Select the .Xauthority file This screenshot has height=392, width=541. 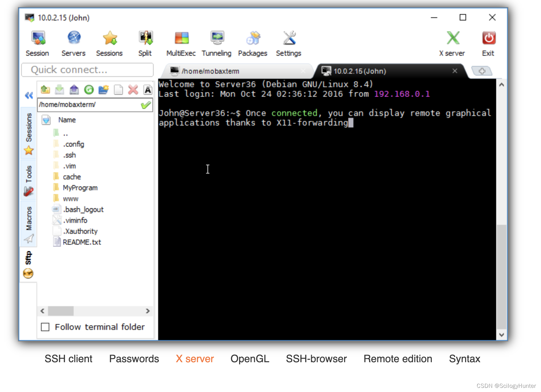(80, 231)
